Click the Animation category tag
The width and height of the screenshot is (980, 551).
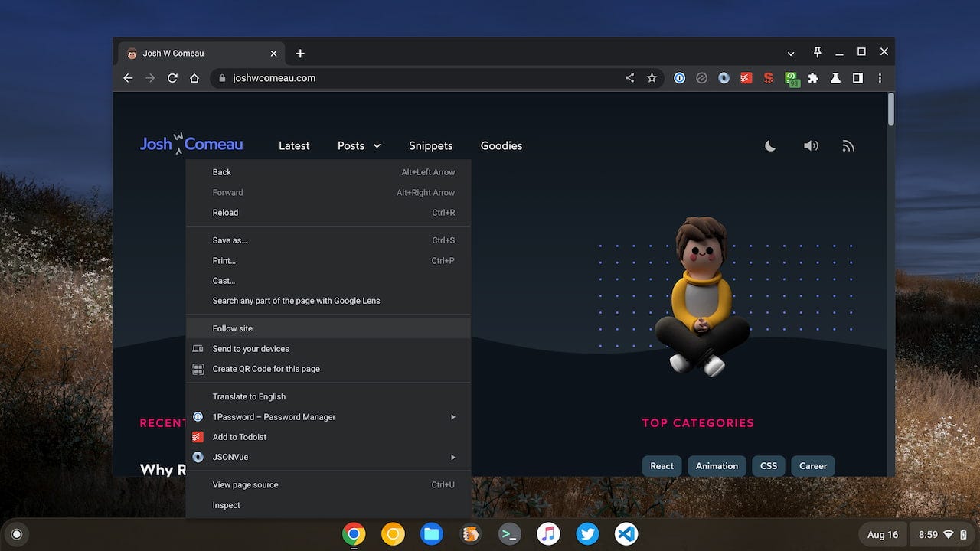pyautogui.click(x=717, y=465)
